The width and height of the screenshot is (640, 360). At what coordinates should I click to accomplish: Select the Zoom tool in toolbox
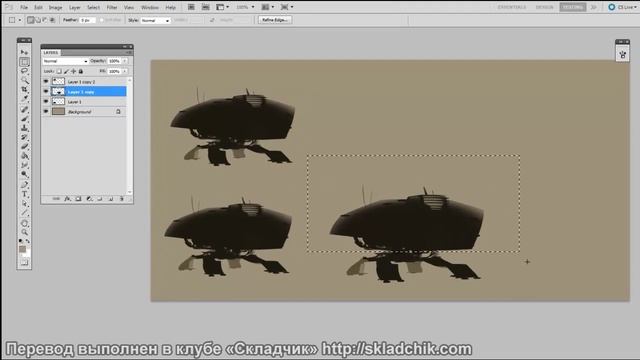pyautogui.click(x=24, y=232)
